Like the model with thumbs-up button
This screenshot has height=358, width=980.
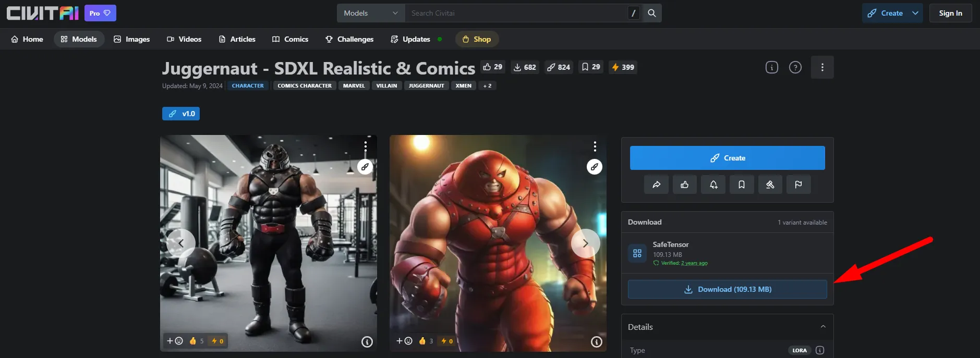[x=685, y=184]
